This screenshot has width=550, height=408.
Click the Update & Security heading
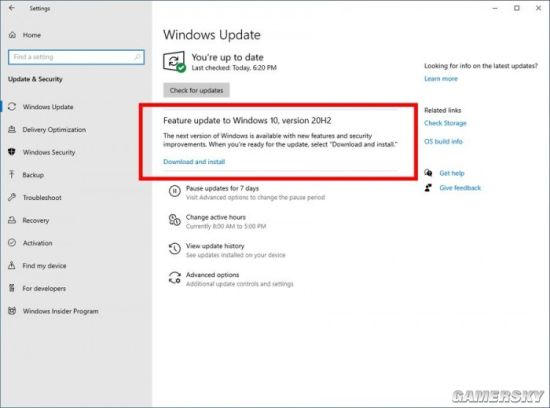coord(35,79)
